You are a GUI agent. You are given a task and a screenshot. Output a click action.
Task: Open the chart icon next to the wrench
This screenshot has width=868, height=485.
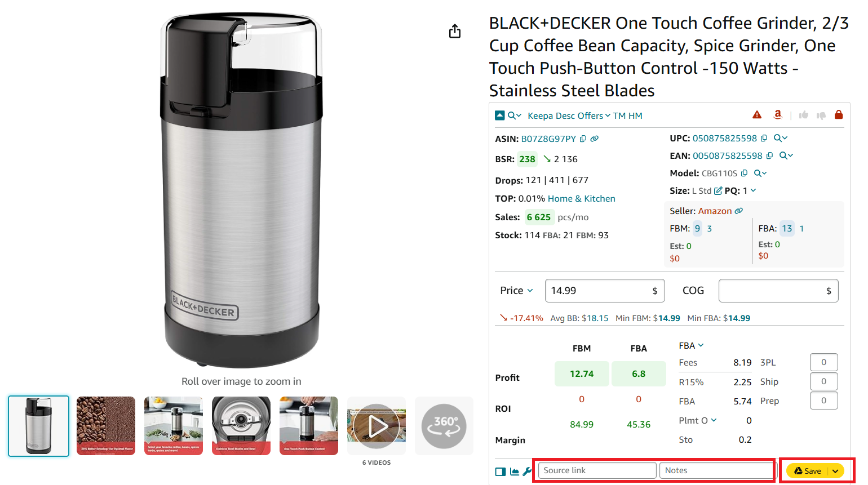pyautogui.click(x=514, y=471)
